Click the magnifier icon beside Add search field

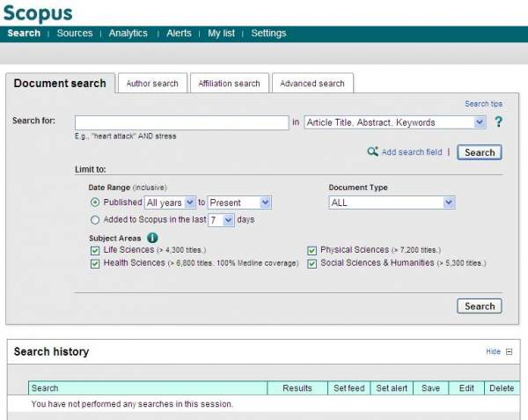[x=372, y=151]
